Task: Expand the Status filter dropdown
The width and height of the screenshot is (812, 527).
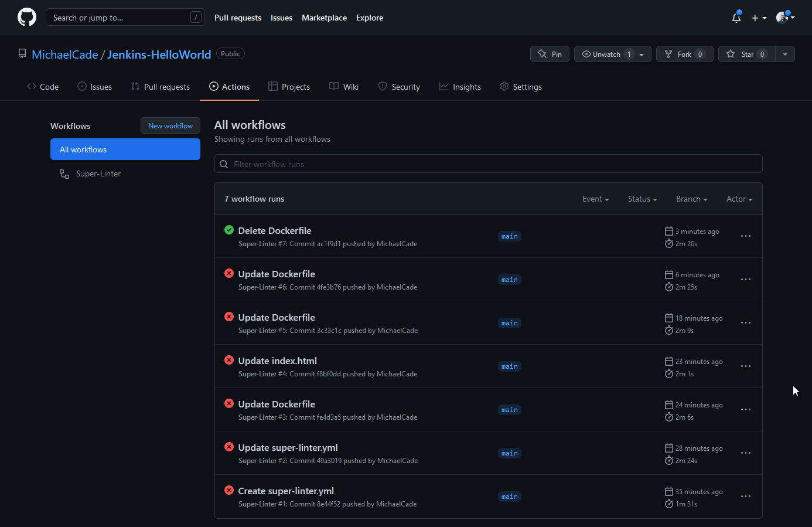Action: tap(642, 199)
